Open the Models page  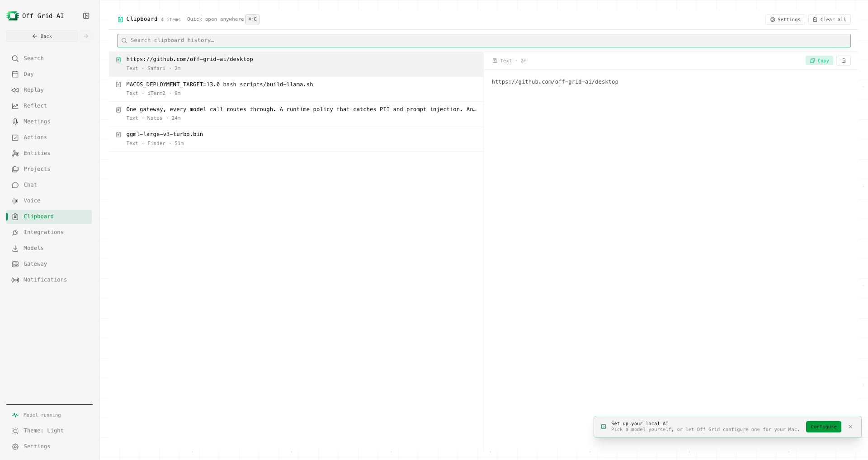(x=49, y=248)
